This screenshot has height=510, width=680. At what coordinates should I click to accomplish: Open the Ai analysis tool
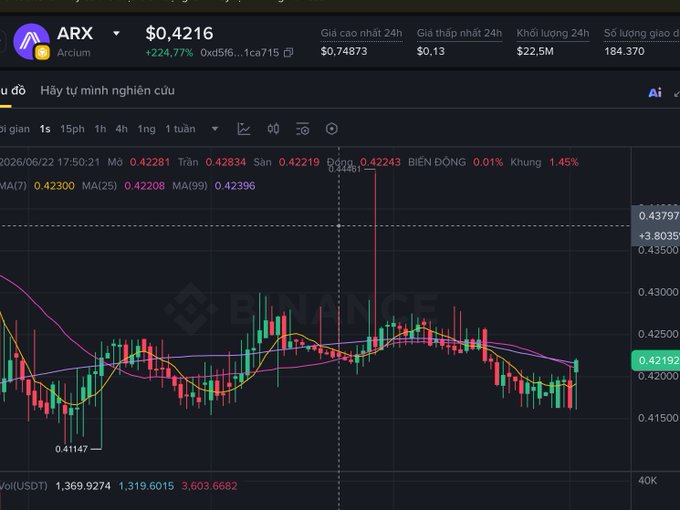tap(655, 92)
